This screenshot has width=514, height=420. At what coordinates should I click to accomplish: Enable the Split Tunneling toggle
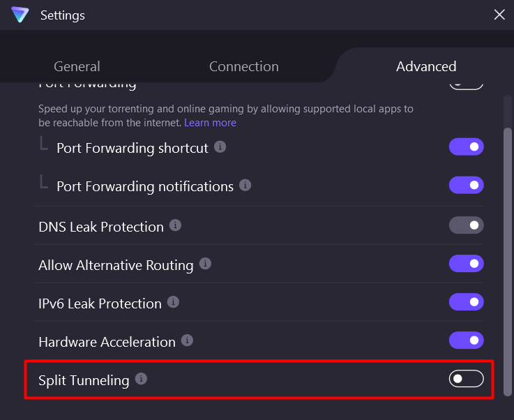pos(466,379)
